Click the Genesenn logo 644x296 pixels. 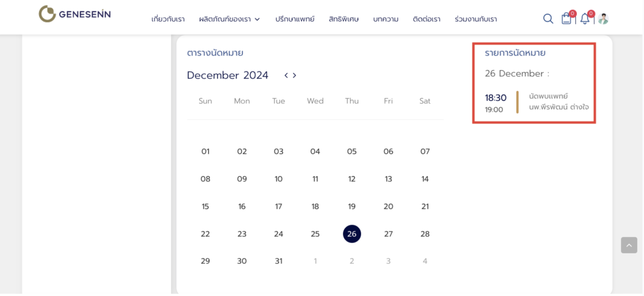(75, 14)
